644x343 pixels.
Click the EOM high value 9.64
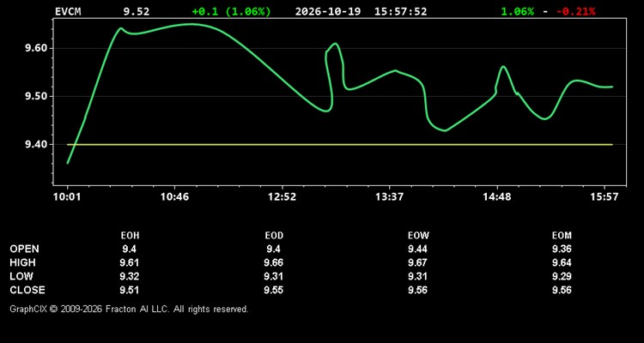(x=562, y=262)
